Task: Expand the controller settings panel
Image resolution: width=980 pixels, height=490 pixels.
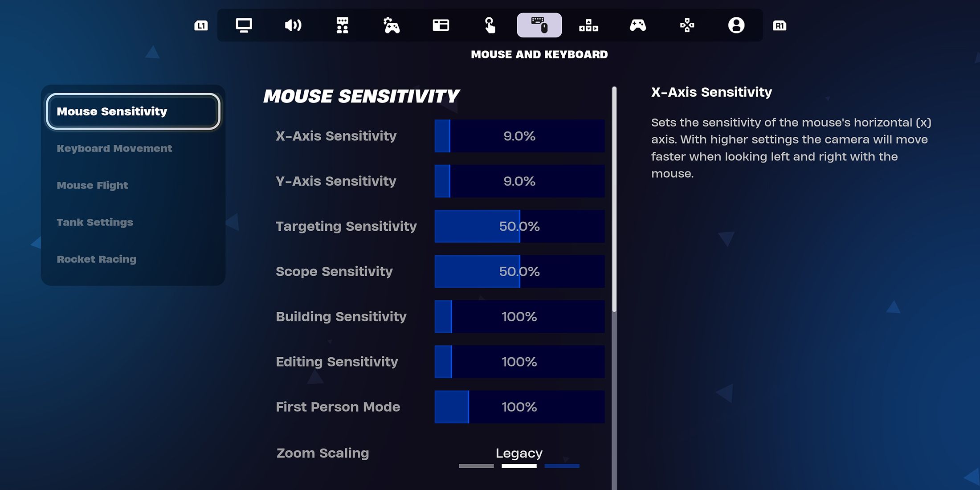Action: 637,25
